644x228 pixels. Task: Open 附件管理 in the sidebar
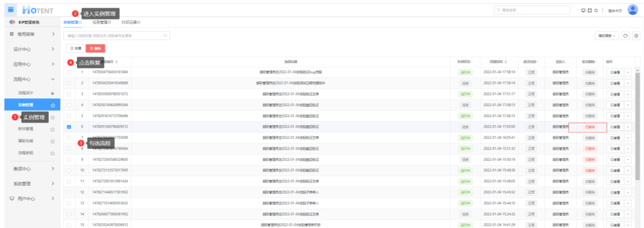coord(25,129)
